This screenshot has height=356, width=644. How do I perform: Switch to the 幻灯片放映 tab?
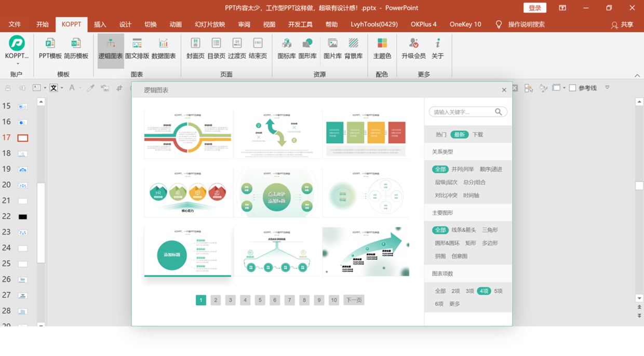pos(210,24)
